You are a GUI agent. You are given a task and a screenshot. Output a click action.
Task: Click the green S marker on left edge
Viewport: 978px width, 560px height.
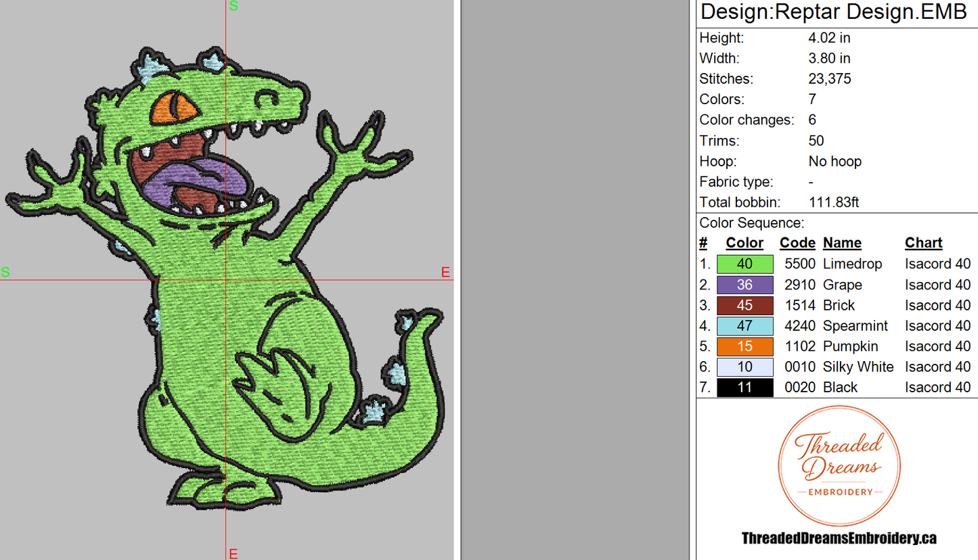click(5, 273)
